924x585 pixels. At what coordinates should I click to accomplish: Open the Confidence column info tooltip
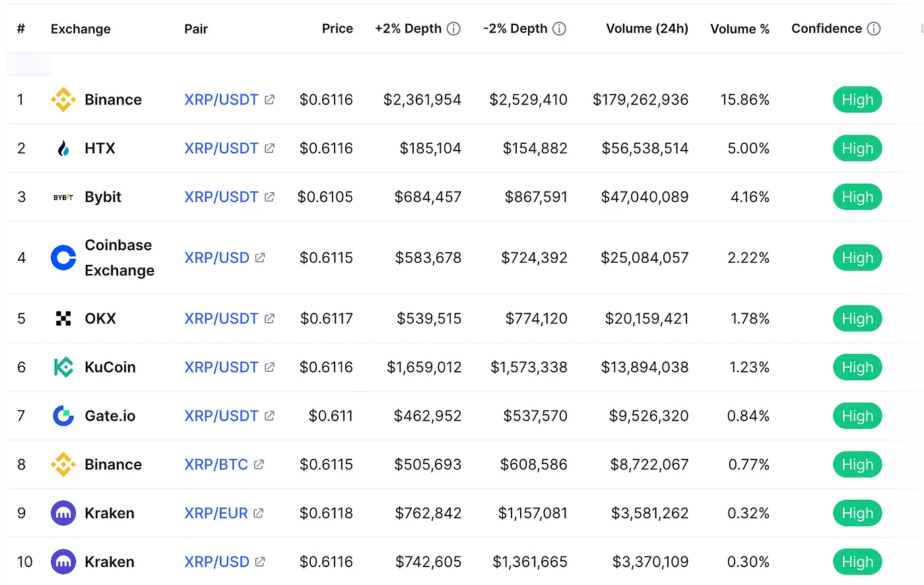875,28
